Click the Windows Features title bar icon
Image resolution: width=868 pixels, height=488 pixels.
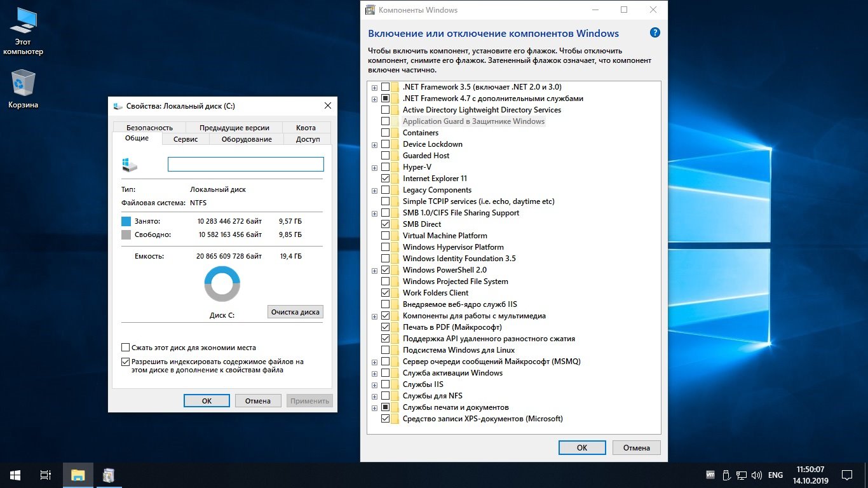pos(370,10)
